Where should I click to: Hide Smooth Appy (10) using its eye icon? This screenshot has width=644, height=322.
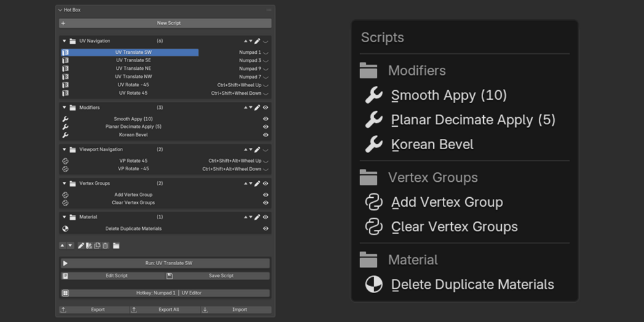(266, 119)
